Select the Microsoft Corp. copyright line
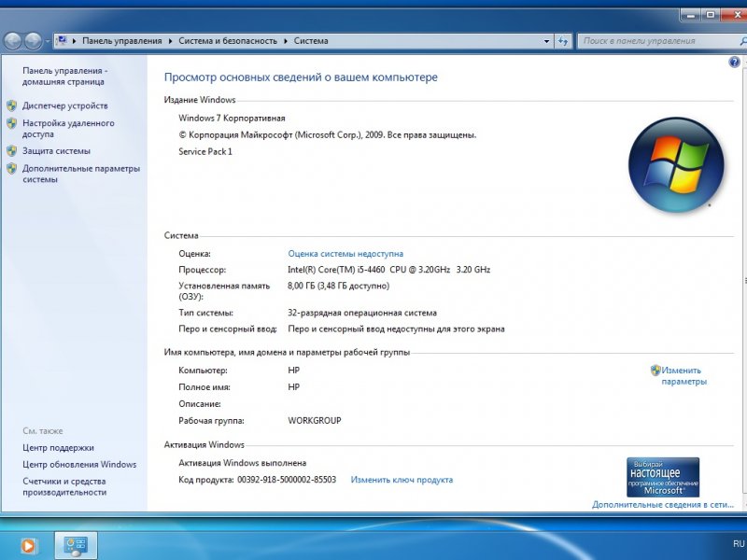 pyautogui.click(x=328, y=134)
